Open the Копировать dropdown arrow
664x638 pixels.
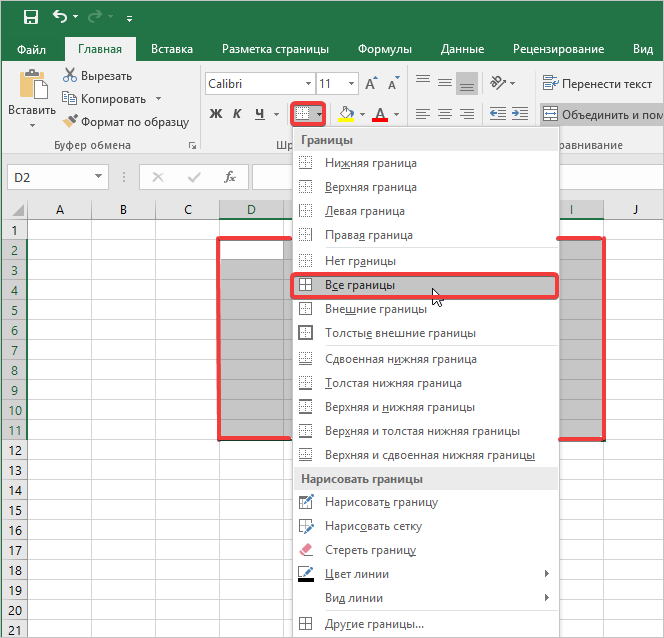[x=158, y=99]
